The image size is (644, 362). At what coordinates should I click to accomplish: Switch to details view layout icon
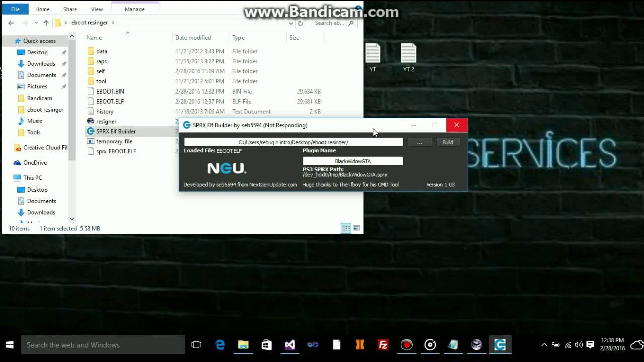pyautogui.click(x=346, y=228)
